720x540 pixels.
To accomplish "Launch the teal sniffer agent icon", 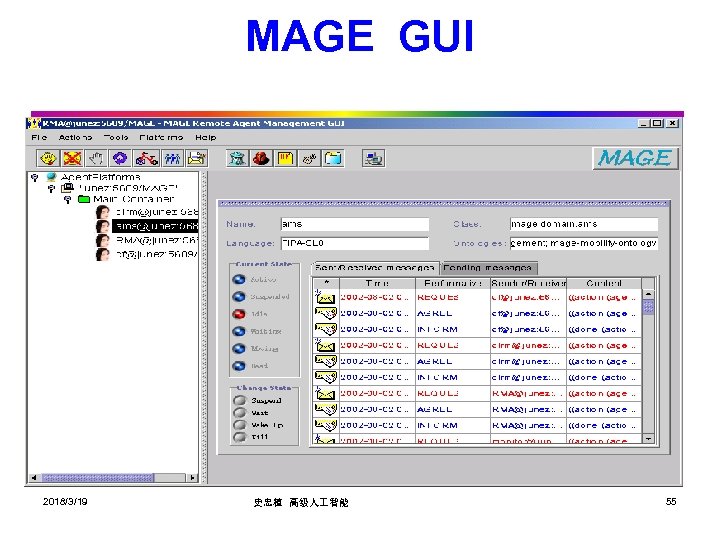I will click(x=237, y=158).
